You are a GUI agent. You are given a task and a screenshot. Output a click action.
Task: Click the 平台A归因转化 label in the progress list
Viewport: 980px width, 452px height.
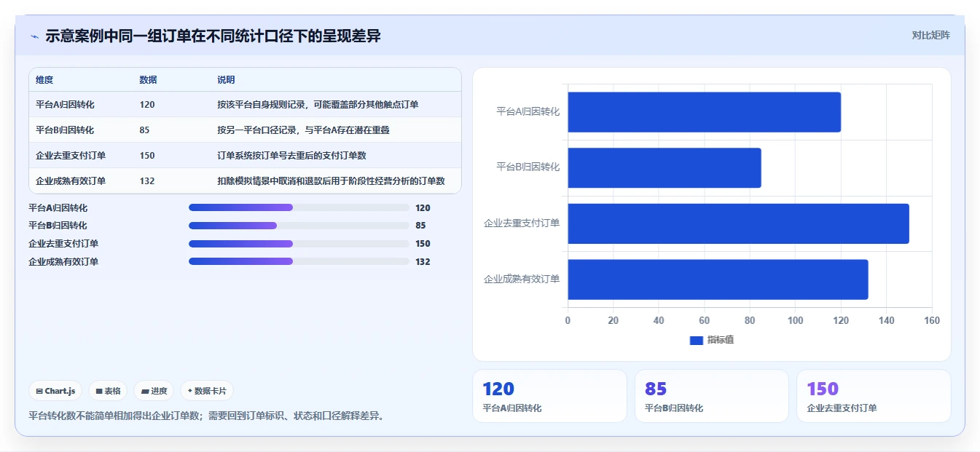[58, 207]
